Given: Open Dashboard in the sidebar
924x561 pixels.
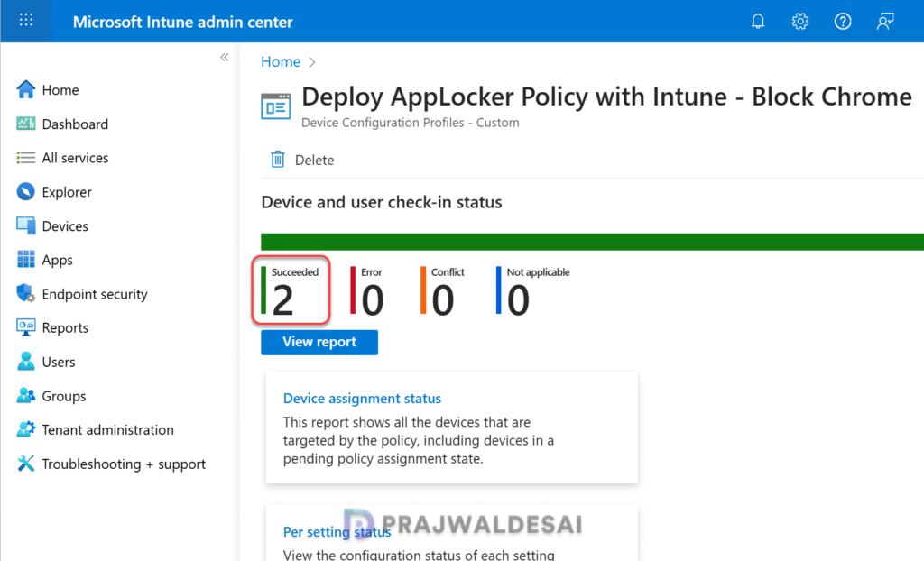Looking at the screenshot, I should (x=75, y=124).
